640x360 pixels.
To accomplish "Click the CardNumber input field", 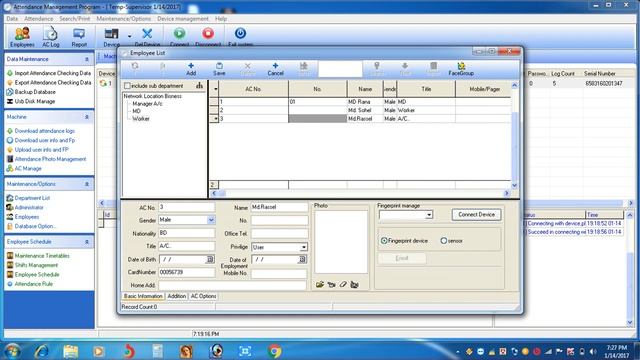I will [187, 272].
